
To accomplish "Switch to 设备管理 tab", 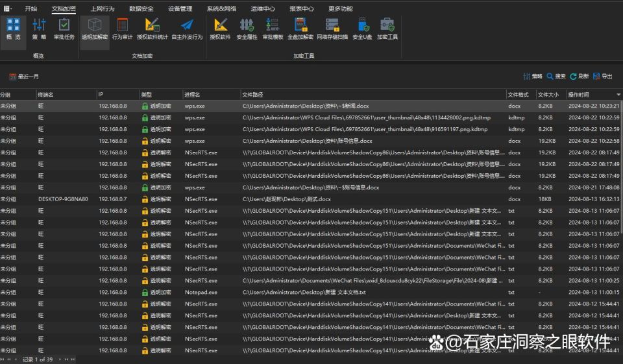I will point(180,8).
